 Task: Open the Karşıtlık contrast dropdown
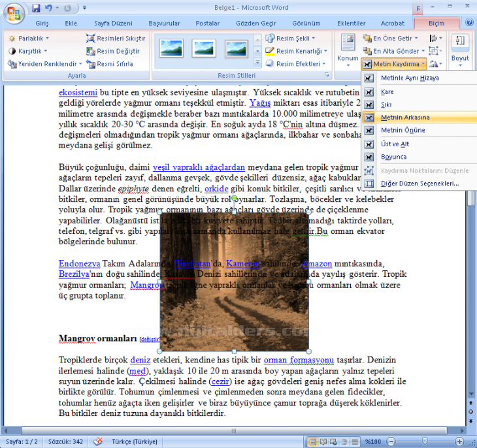click(27, 51)
